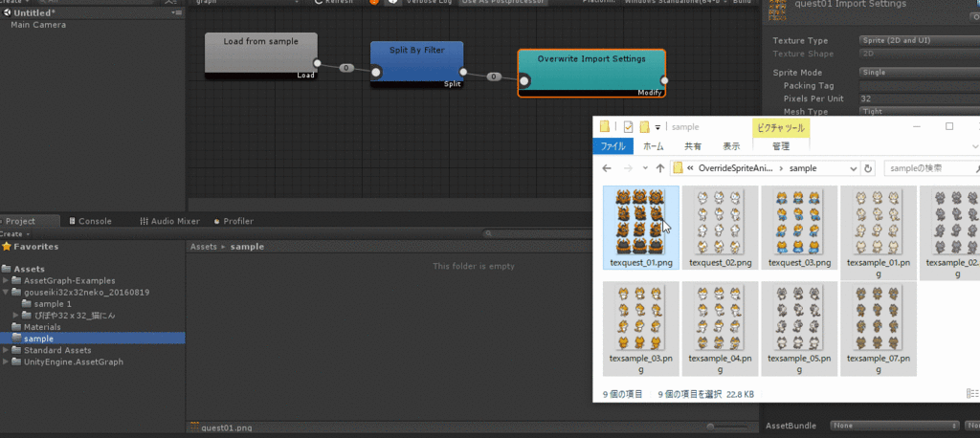This screenshot has height=438, width=980.
Task: Open quick access toolbar customize arrow
Action: click(x=657, y=127)
